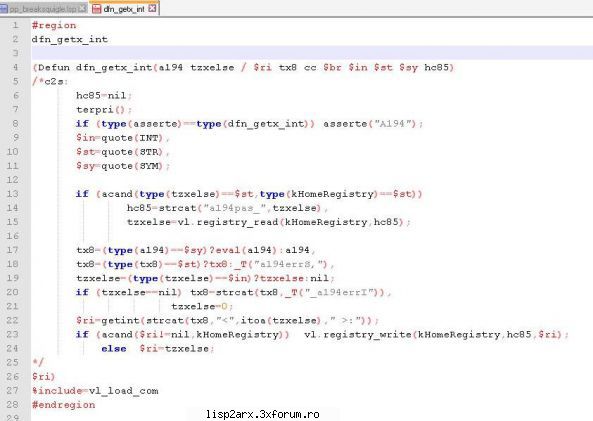Click the #region directive text
This screenshot has height=421, width=593.
pyautogui.click(x=54, y=25)
